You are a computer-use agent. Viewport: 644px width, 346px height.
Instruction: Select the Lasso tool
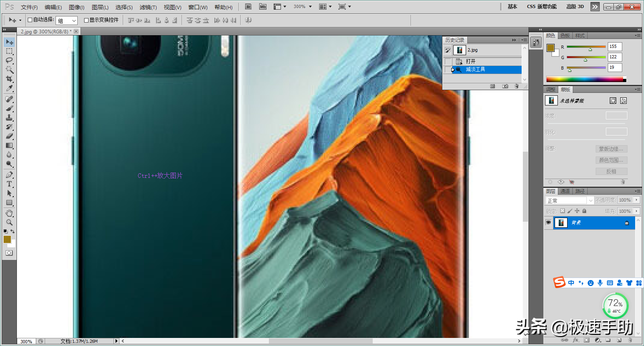point(9,60)
